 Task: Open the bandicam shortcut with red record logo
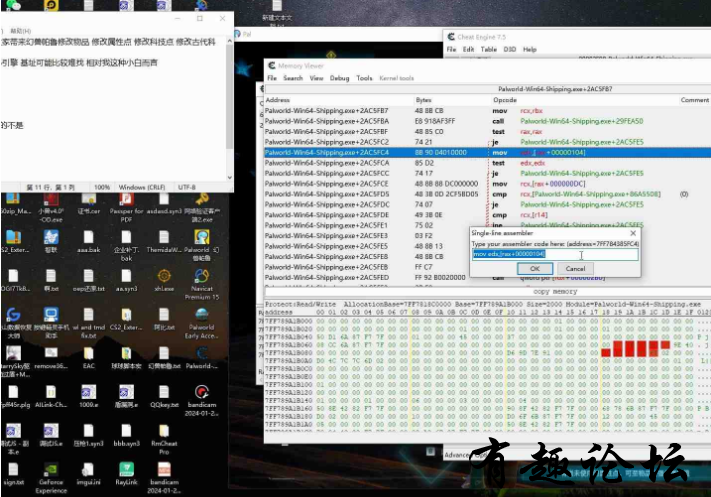click(202, 400)
